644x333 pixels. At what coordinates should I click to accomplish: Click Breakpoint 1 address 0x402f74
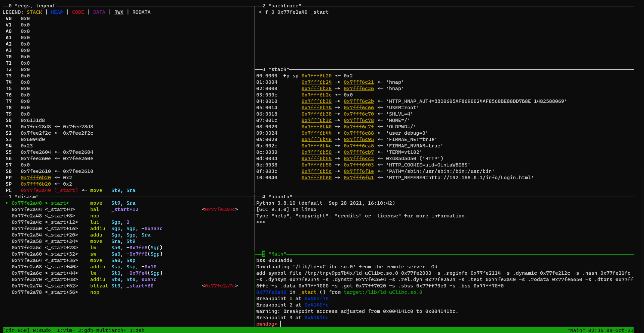click(x=317, y=298)
